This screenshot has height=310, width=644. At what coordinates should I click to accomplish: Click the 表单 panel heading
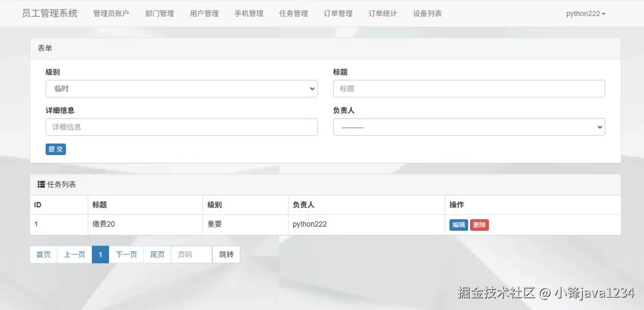click(325, 48)
